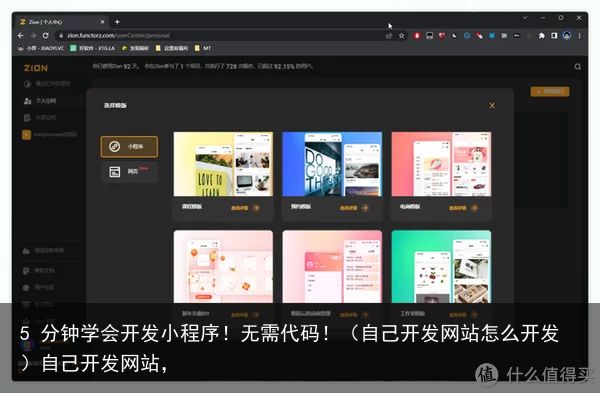Open the blue 'Do Good Things' template thumbnail
Screen dimensions: 600x393
pyautogui.click(x=332, y=164)
